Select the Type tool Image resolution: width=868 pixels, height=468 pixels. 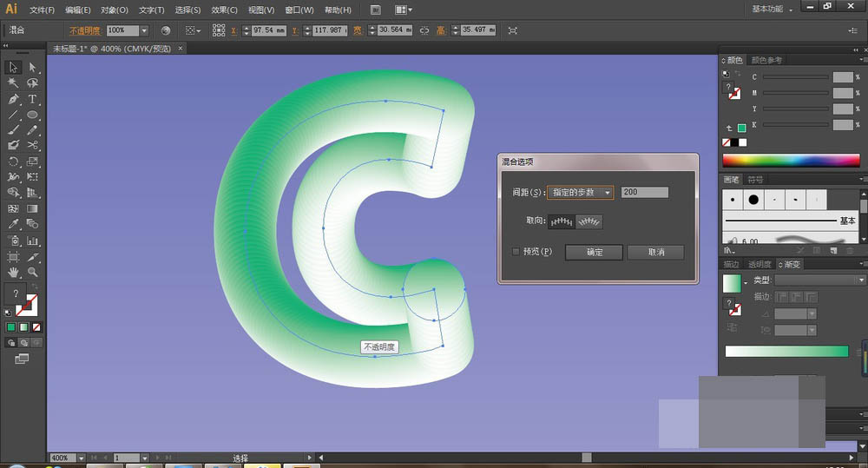click(x=33, y=99)
